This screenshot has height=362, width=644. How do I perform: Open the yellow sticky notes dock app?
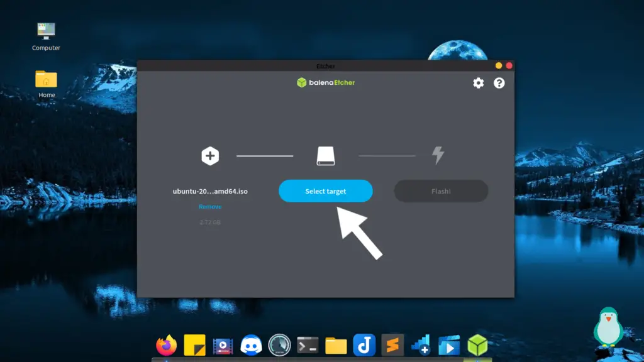[x=195, y=345]
